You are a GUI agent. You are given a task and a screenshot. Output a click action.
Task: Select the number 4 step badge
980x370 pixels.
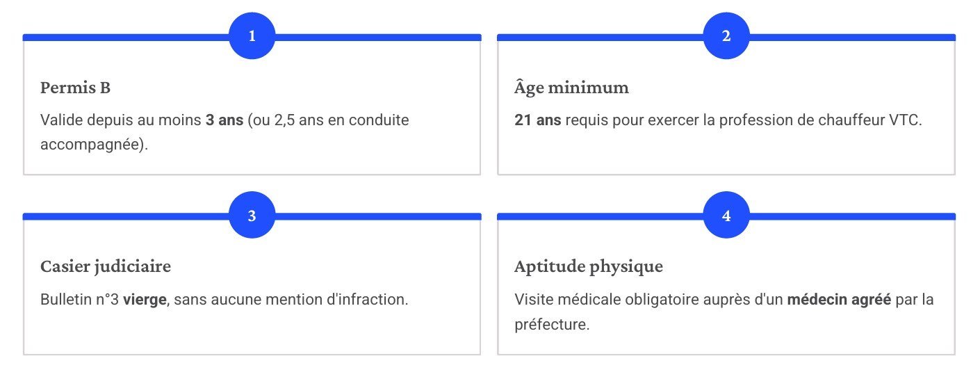coord(726,215)
